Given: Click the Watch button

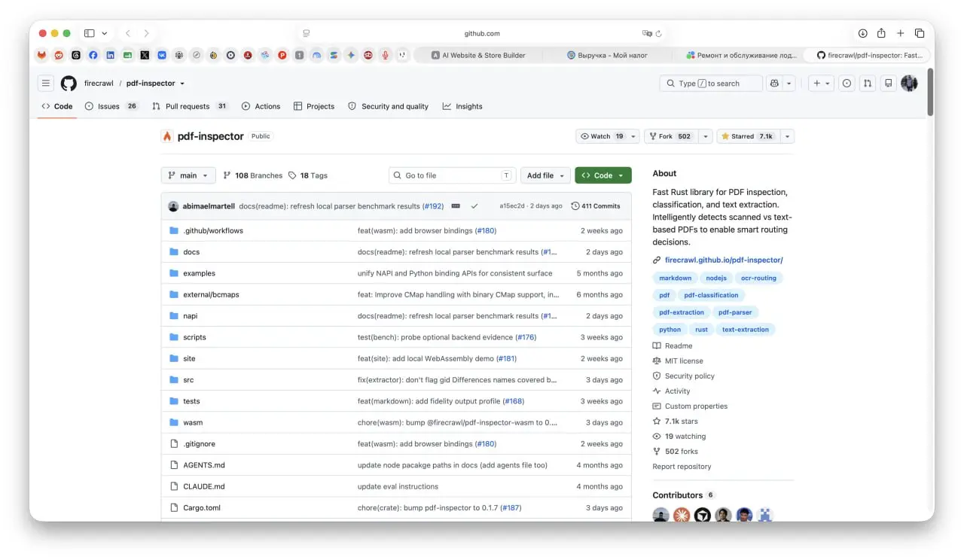Looking at the screenshot, I should (x=602, y=136).
